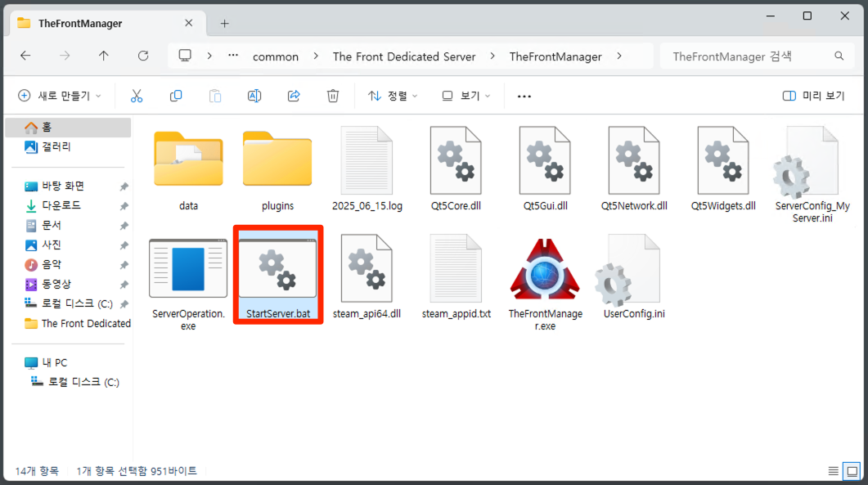The image size is (868, 485).
Task: Open pinned 로컬 디스크 (C:) quick access item
Action: click(x=68, y=303)
